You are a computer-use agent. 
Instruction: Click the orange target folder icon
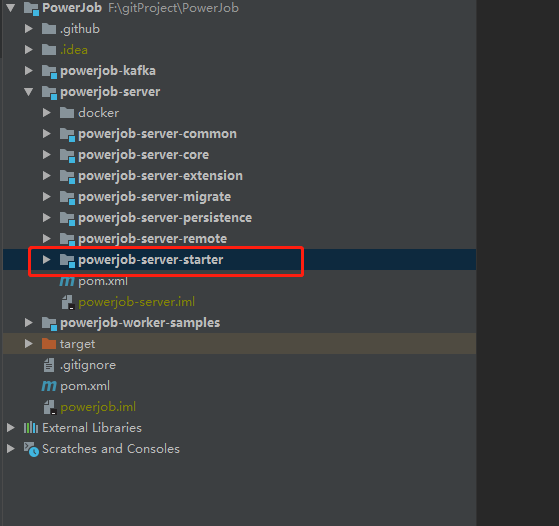(x=49, y=344)
